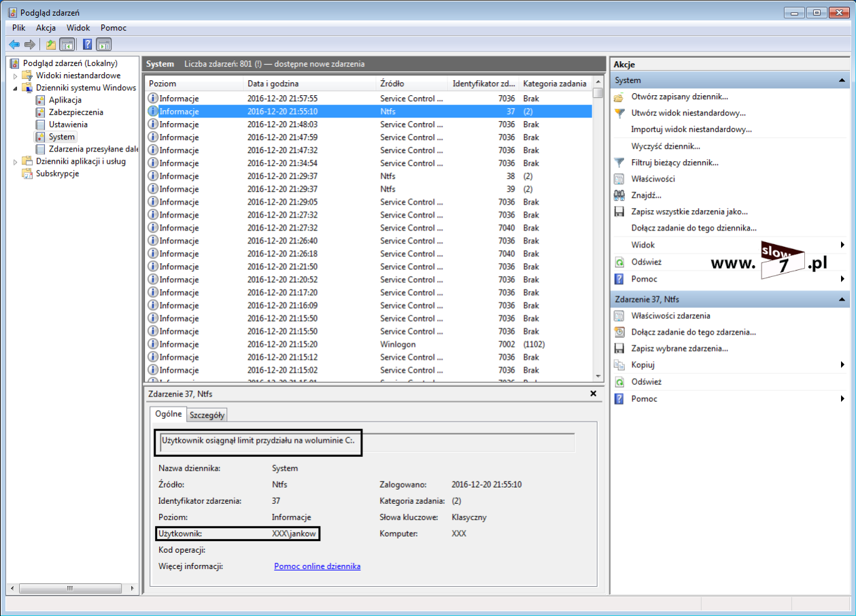Expand Dzienniki aplikacji i usług node

tap(15, 161)
